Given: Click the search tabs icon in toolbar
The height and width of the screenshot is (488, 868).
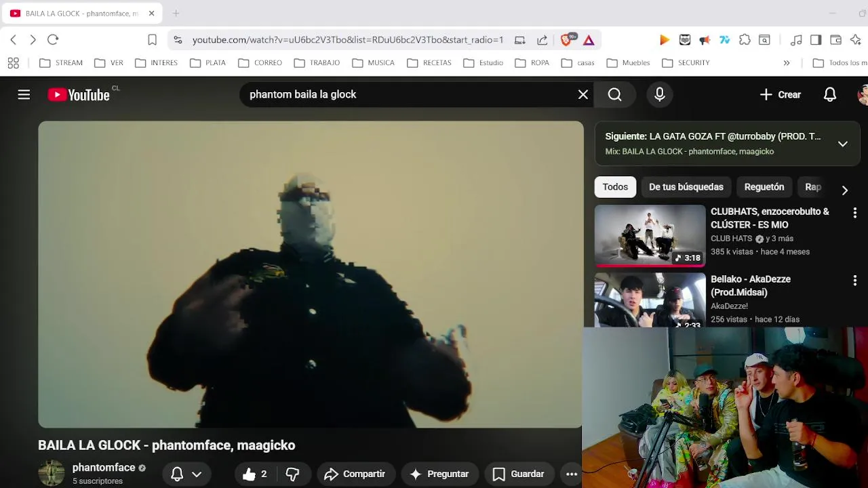Looking at the screenshot, I should [x=764, y=40].
